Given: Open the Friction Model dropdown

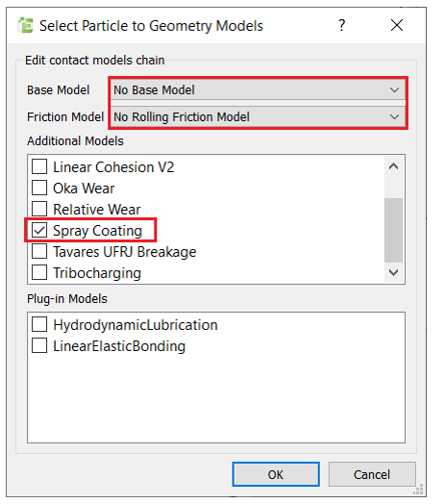Looking at the screenshot, I should [259, 117].
